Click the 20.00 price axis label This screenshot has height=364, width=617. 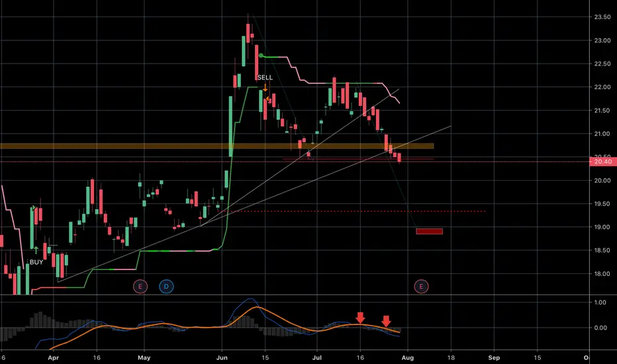602,181
